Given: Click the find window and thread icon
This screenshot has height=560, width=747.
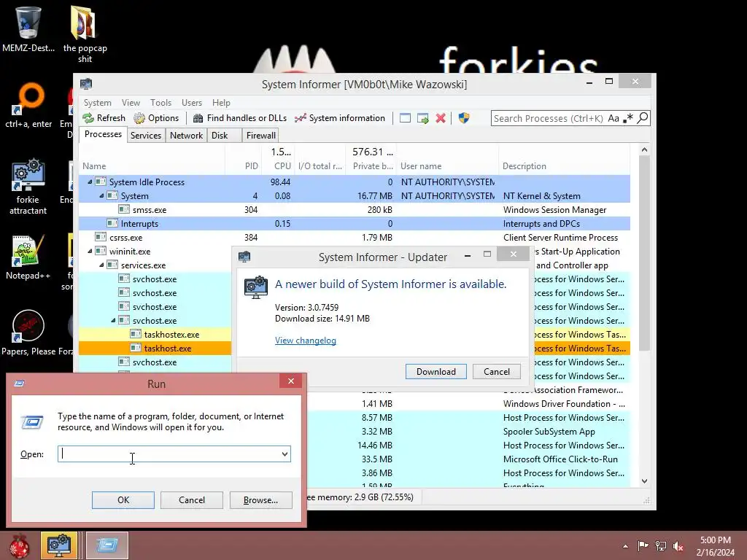Looking at the screenshot, I should 422,118.
